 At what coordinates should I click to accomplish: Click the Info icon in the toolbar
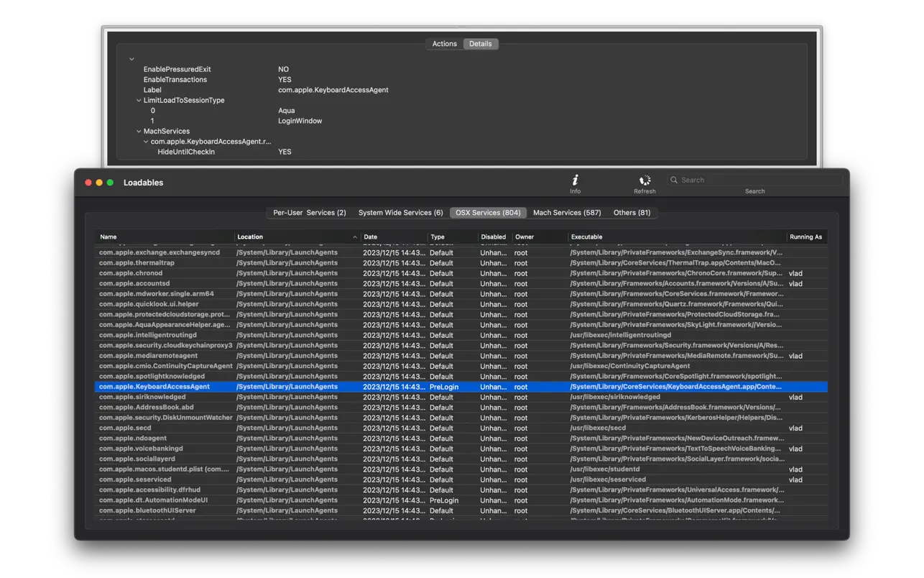(x=575, y=182)
